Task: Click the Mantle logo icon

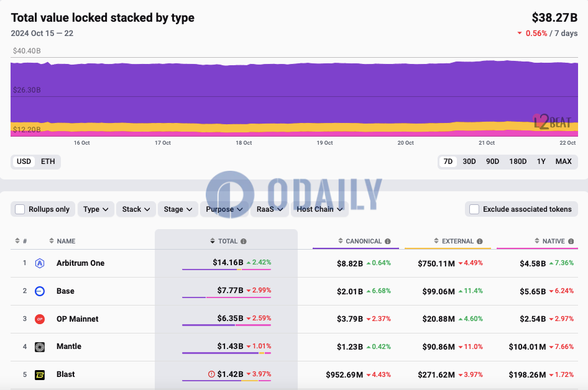Action: click(x=40, y=347)
